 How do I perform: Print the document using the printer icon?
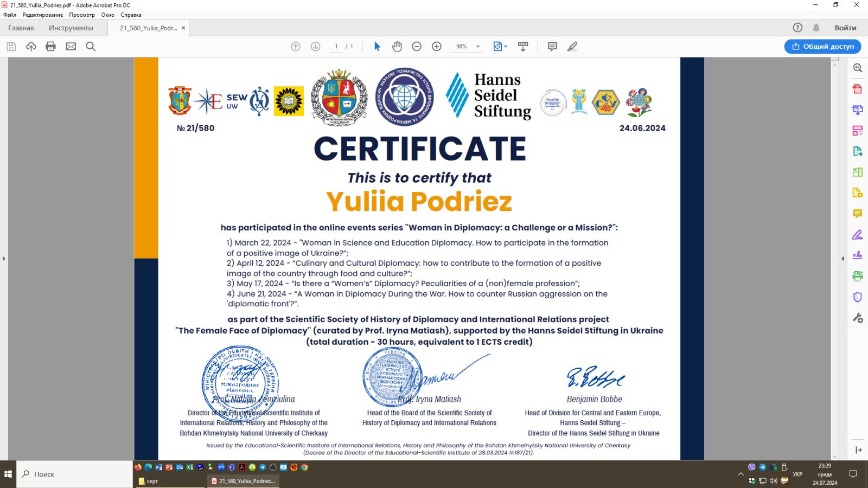pos(51,47)
